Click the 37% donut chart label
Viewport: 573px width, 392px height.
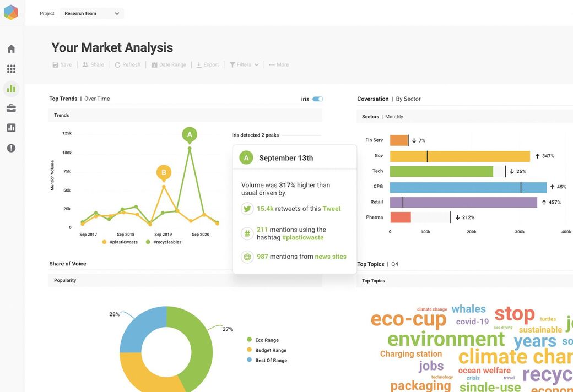coord(228,329)
